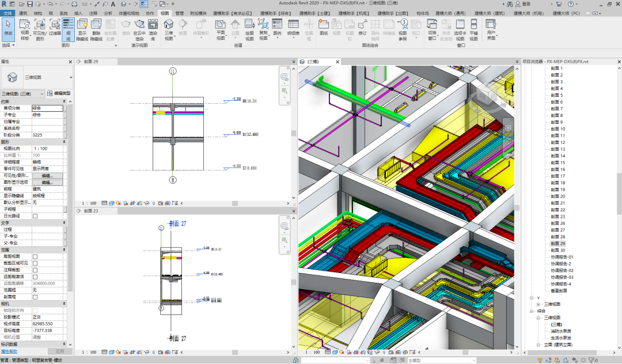Click the 项目浏览器 vertical scrollbar thumb
The height and width of the screenshot is (364, 622).
[619, 194]
